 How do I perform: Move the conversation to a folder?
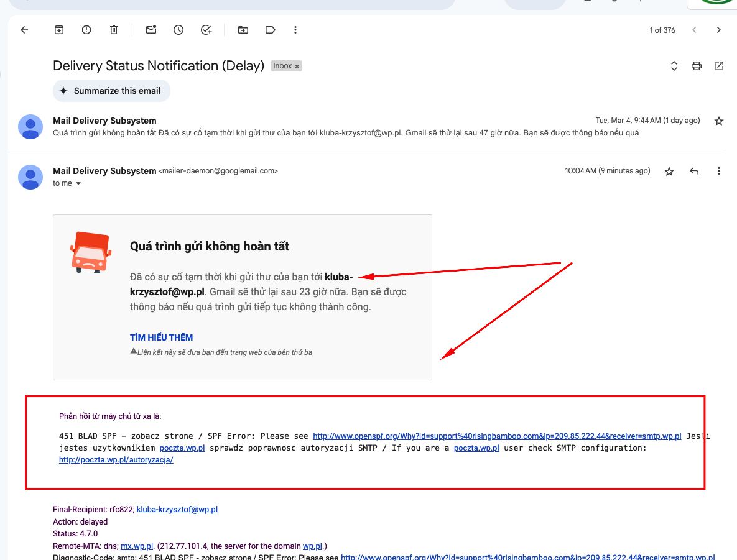[243, 30]
